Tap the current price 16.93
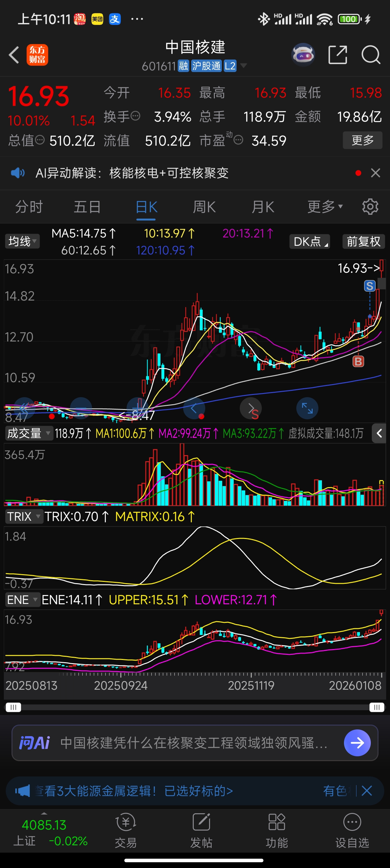390x868 pixels. click(x=39, y=96)
